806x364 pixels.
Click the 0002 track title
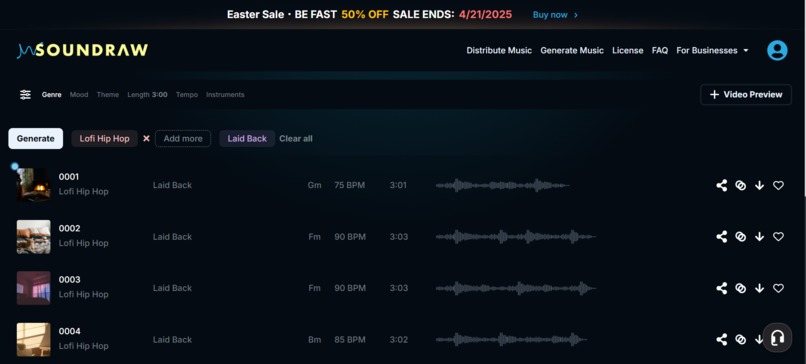[x=69, y=228]
